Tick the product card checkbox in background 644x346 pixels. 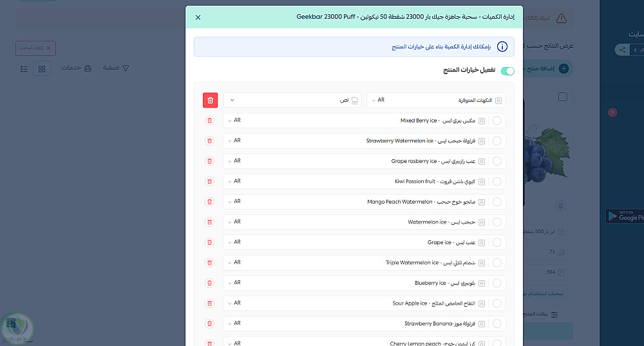click(x=563, y=97)
